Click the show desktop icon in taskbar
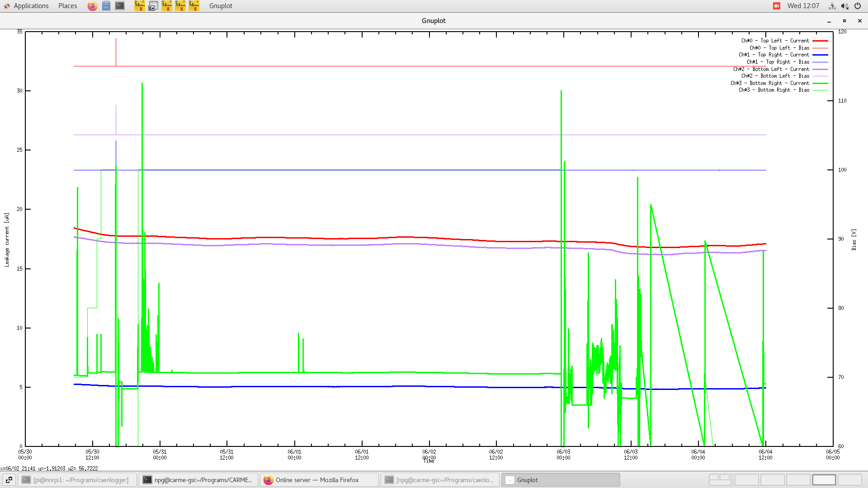This screenshot has height=488, width=868. point(9,480)
